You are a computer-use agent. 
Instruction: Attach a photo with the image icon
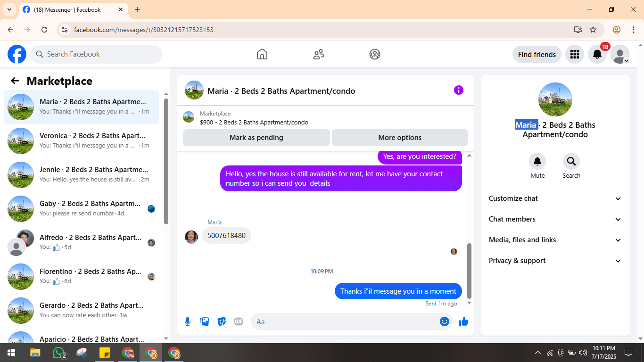[x=205, y=321]
